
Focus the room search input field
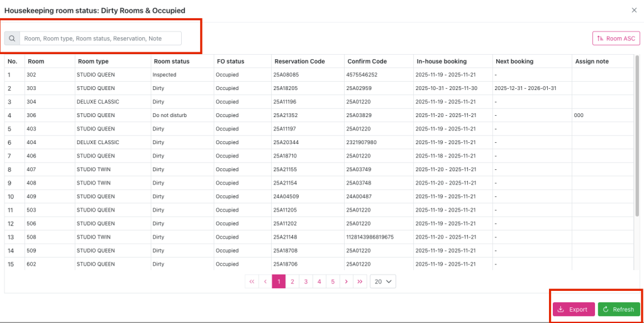point(101,38)
